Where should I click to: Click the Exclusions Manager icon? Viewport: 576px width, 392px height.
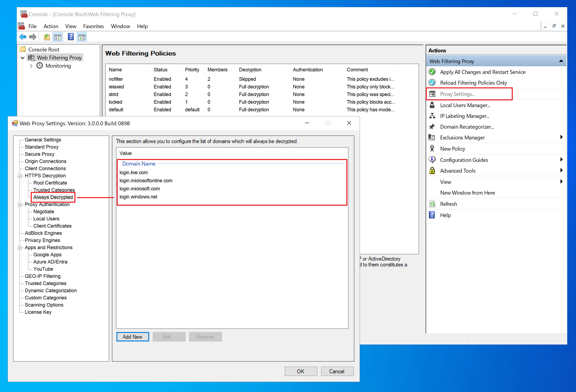click(432, 137)
